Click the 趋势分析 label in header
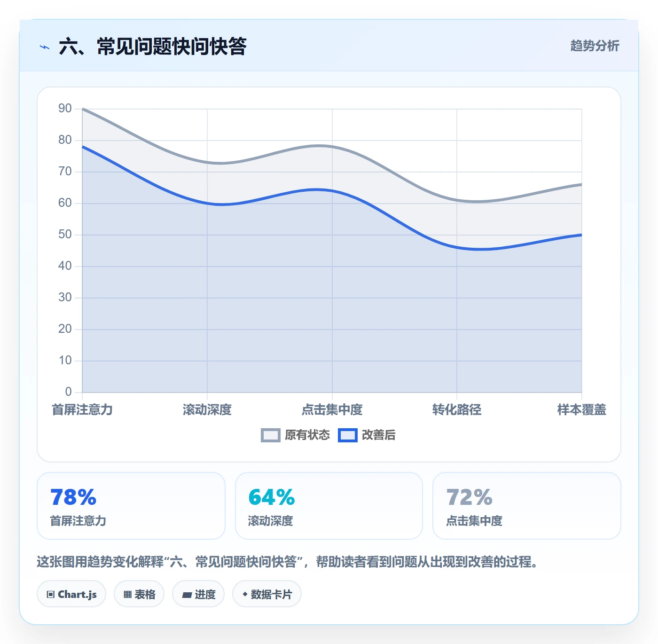 595,46
